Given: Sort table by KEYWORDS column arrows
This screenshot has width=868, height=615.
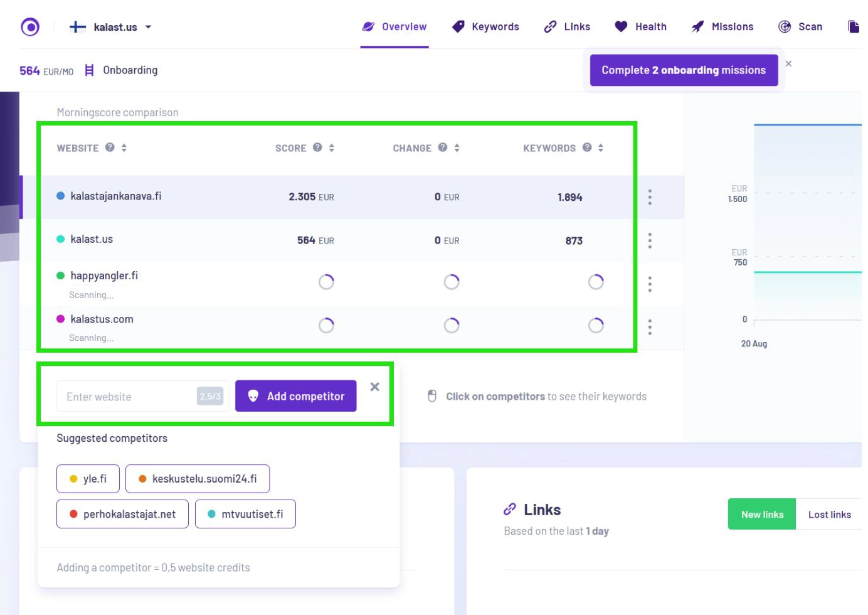Looking at the screenshot, I should (x=601, y=148).
